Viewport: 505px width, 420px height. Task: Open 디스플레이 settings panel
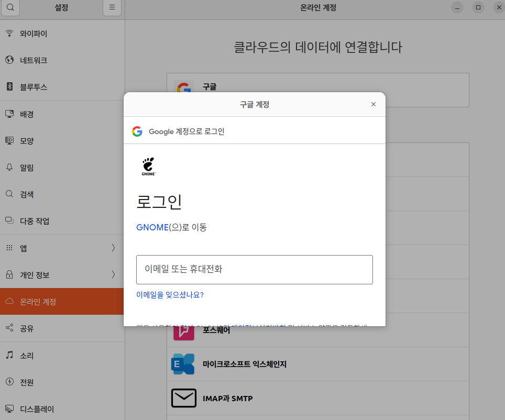pyautogui.click(x=62, y=408)
